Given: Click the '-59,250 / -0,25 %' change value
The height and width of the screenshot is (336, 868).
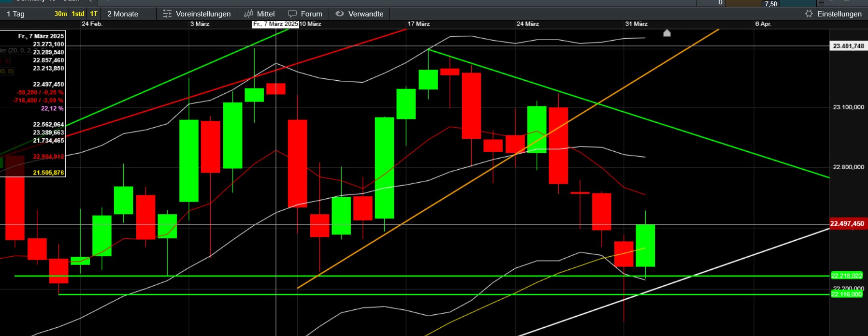Looking at the screenshot, I should pyautogui.click(x=40, y=92).
